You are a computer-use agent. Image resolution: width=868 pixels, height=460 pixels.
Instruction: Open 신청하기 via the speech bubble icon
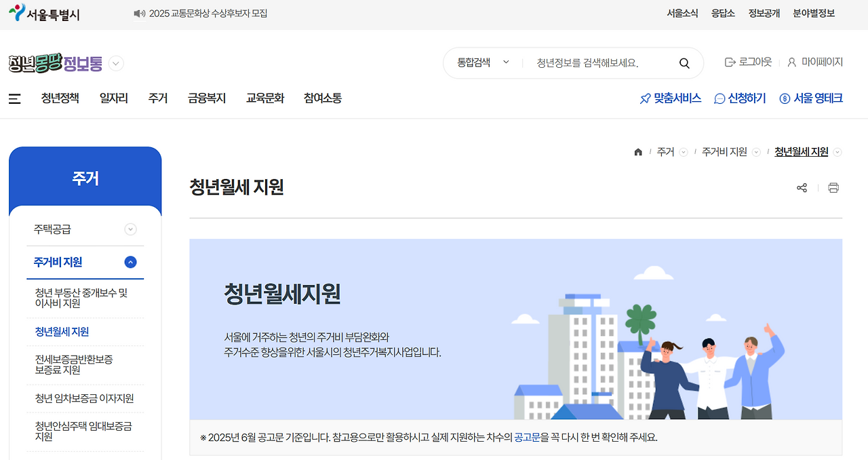coord(719,98)
